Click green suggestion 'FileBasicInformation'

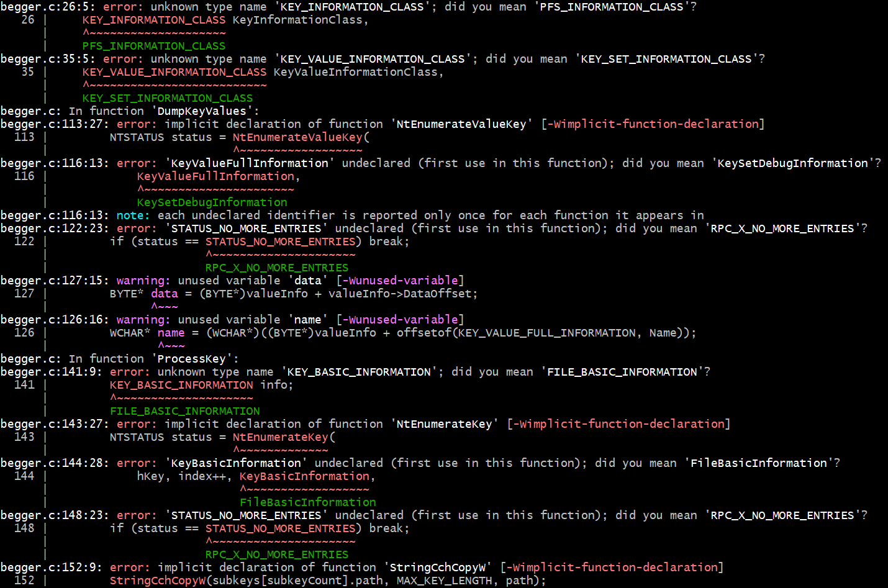pos(308,502)
